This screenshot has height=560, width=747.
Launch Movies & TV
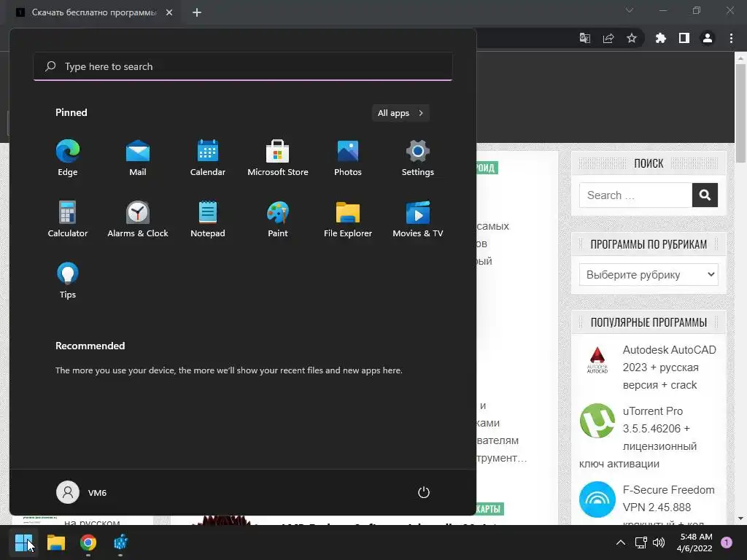(x=418, y=219)
